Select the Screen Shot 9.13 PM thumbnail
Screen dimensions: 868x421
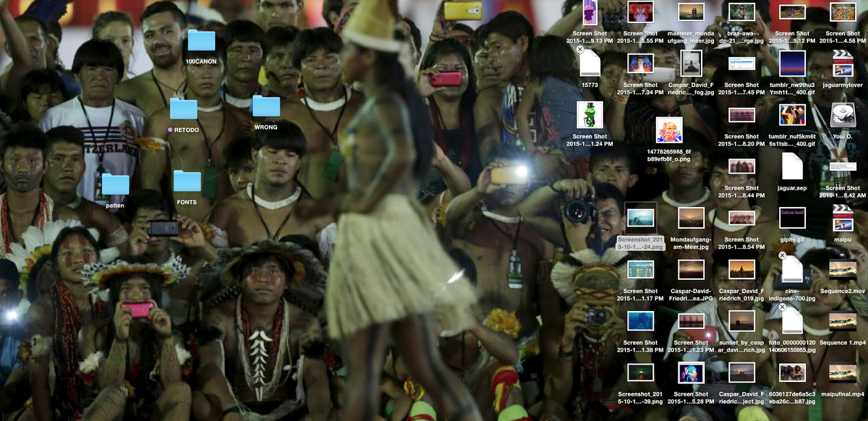click(590, 12)
